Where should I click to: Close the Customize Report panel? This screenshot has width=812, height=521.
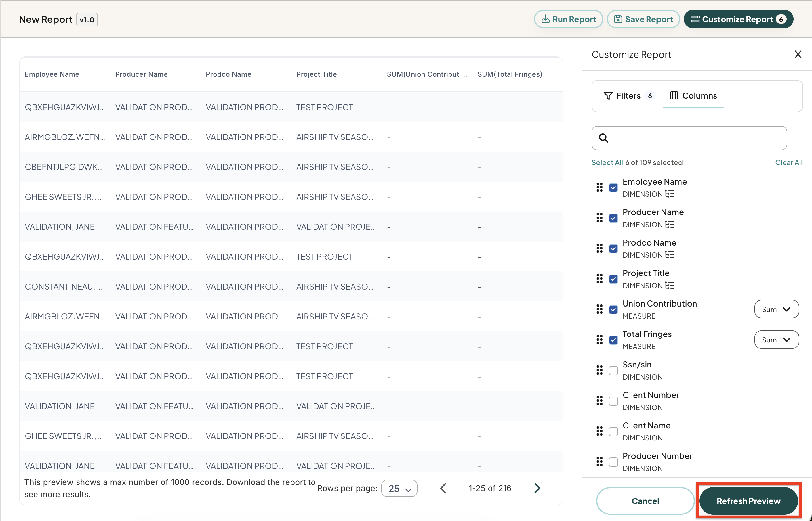(798, 54)
